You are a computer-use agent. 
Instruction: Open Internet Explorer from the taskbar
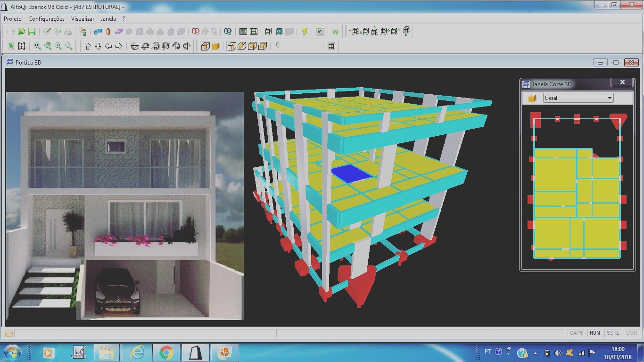(137, 353)
